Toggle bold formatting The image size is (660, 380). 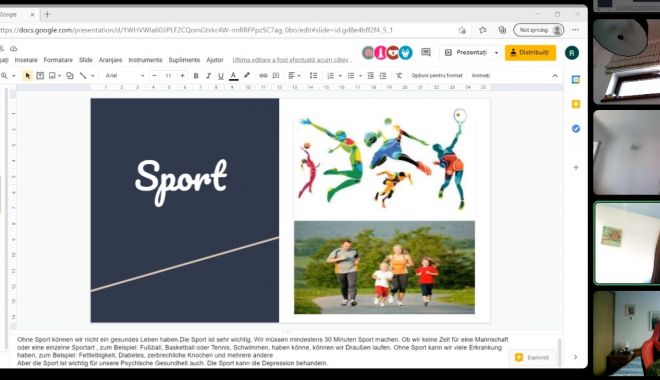pyautogui.click(x=196, y=76)
